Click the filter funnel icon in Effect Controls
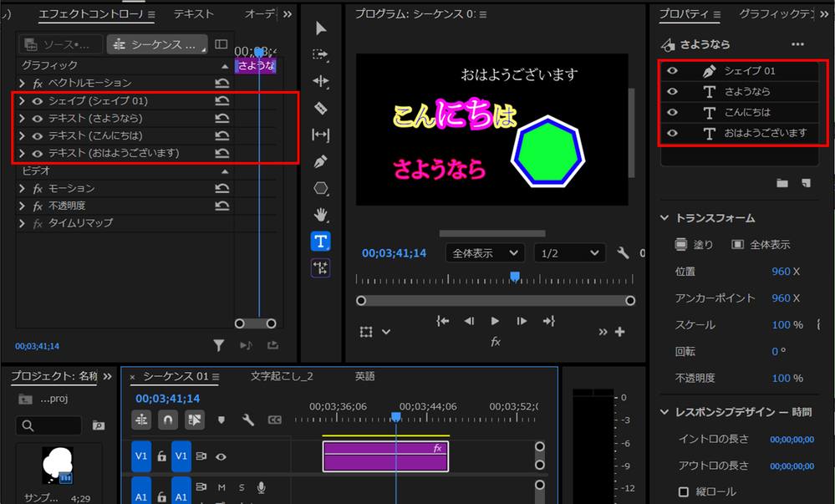This screenshot has width=835, height=504. 219,345
